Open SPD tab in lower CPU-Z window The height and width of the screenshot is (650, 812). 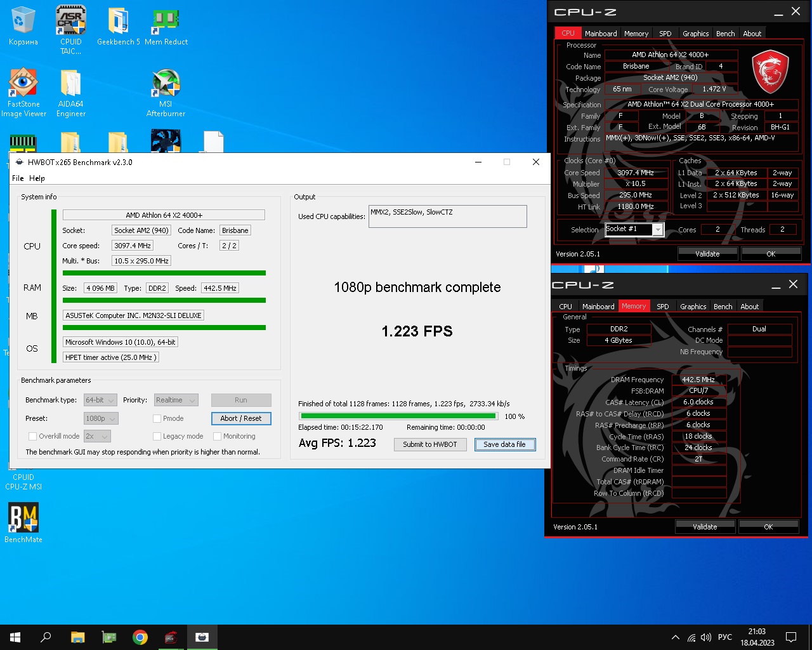[x=662, y=307]
